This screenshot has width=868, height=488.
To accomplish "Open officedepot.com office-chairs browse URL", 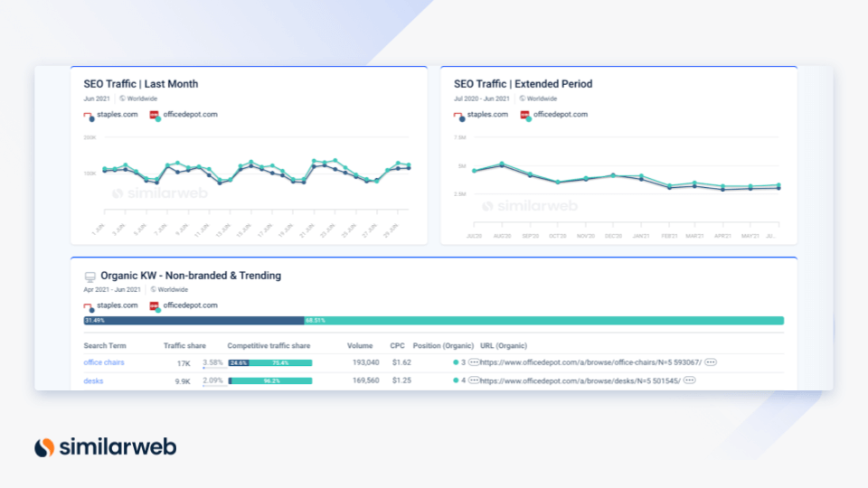I will (590, 362).
